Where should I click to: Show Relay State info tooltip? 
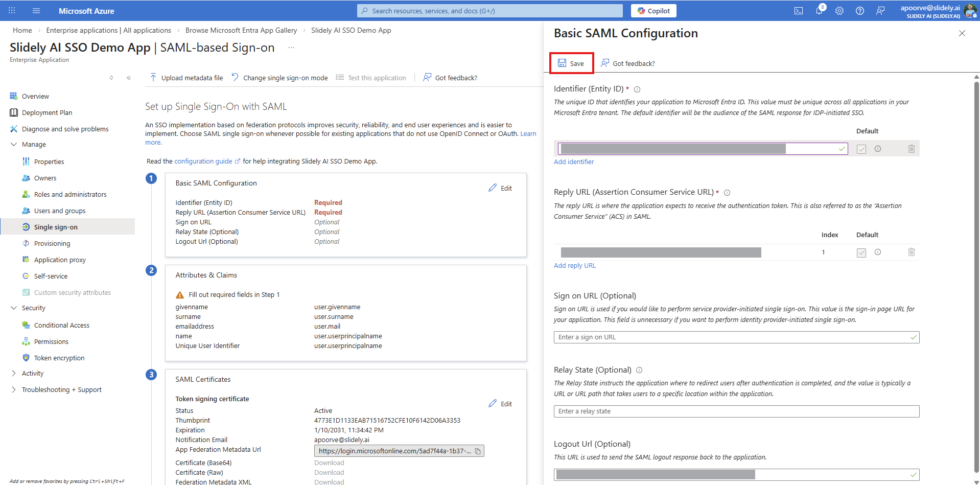tap(639, 370)
